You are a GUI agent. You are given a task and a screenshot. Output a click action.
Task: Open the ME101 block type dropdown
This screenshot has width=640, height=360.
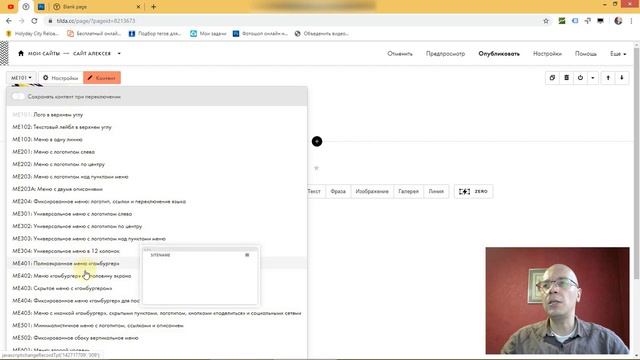(21, 78)
